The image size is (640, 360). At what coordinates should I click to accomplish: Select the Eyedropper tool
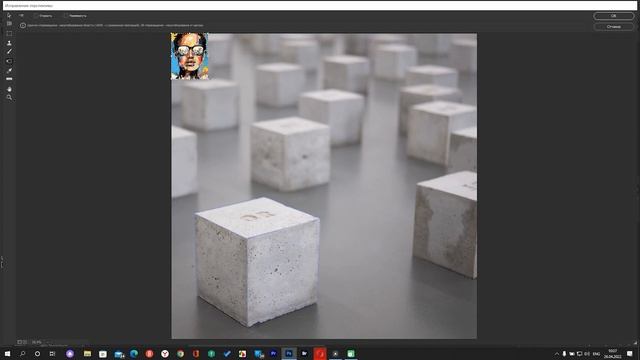[9, 71]
